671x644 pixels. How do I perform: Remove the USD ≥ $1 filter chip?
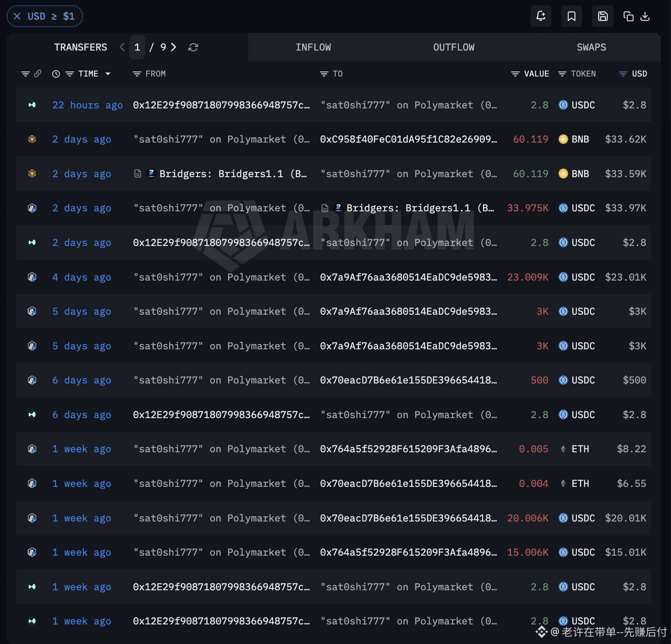tap(17, 16)
